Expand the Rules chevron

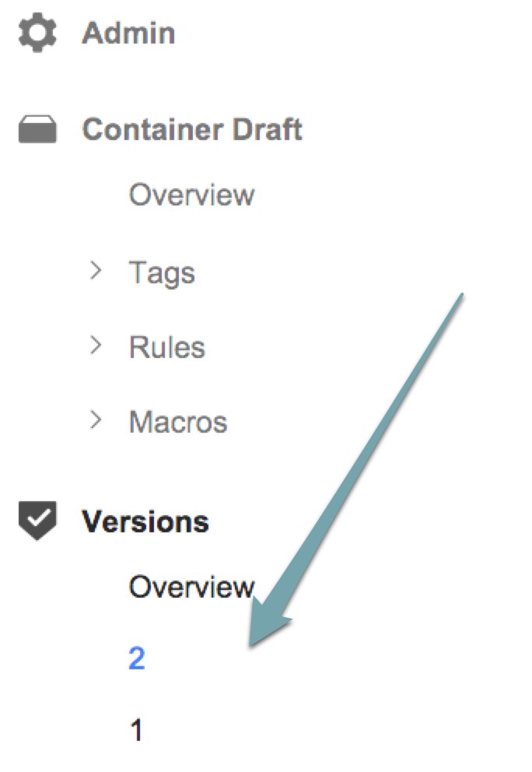tap(96, 345)
